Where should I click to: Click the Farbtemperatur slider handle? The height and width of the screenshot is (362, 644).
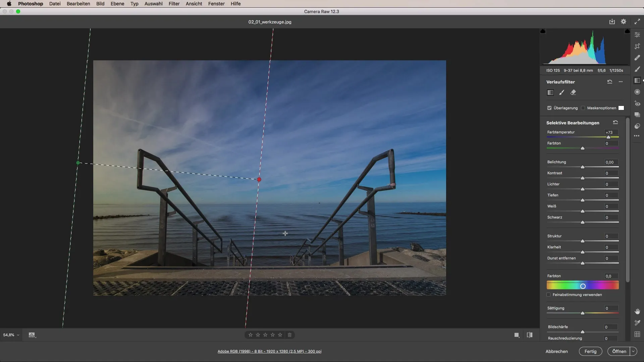608,137
